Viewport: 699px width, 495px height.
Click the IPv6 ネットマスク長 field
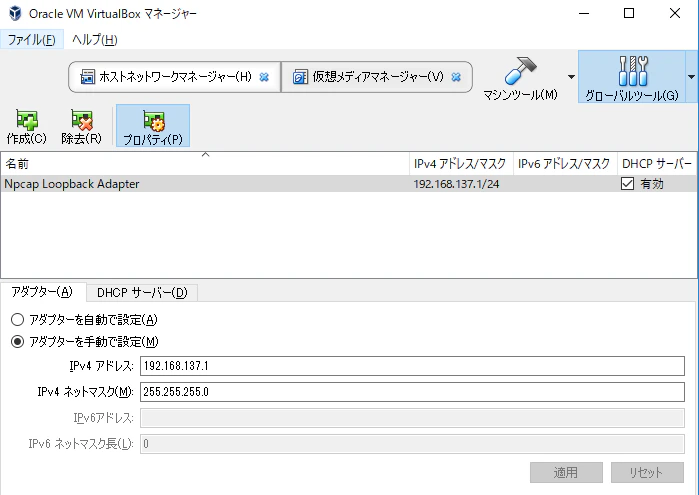click(412, 444)
